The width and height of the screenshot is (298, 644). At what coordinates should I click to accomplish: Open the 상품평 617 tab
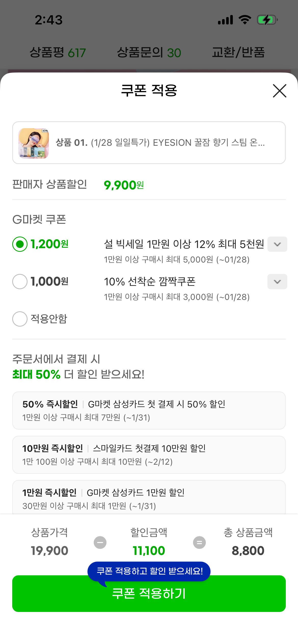tap(58, 53)
